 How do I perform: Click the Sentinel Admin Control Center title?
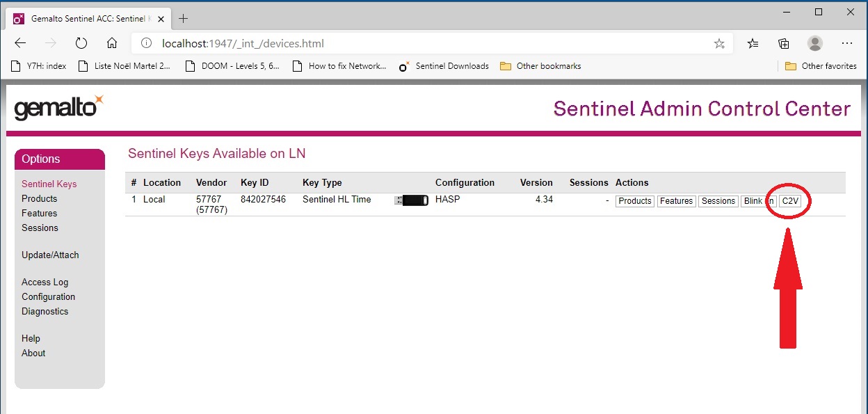pos(702,109)
